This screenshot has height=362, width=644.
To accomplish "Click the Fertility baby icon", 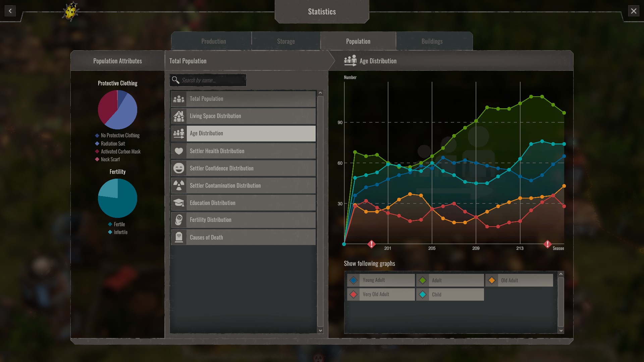I will 179,220.
